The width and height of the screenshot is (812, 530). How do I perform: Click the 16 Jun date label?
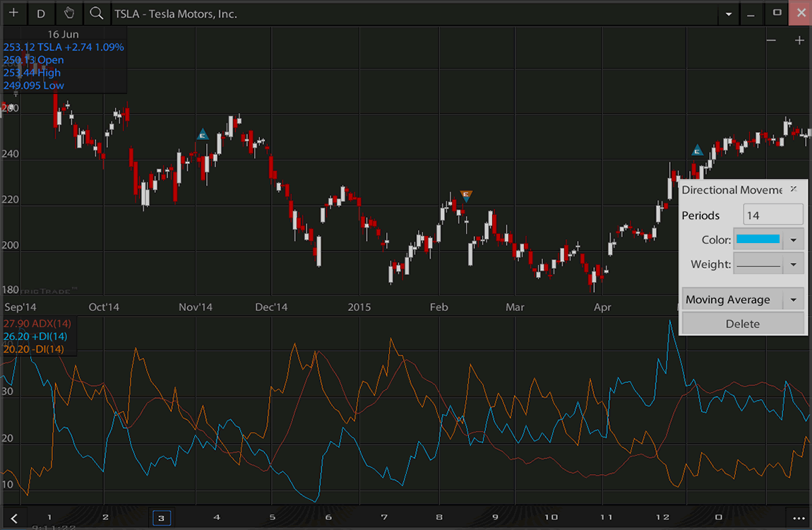point(63,34)
